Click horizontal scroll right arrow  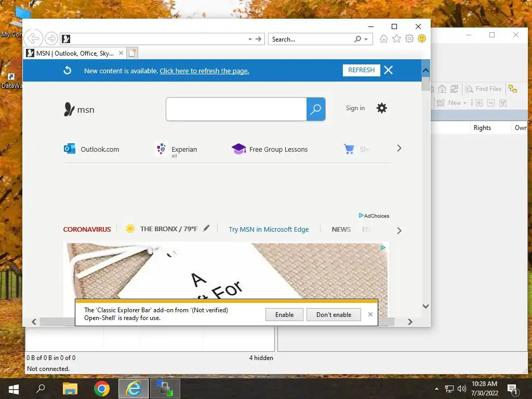point(410,322)
